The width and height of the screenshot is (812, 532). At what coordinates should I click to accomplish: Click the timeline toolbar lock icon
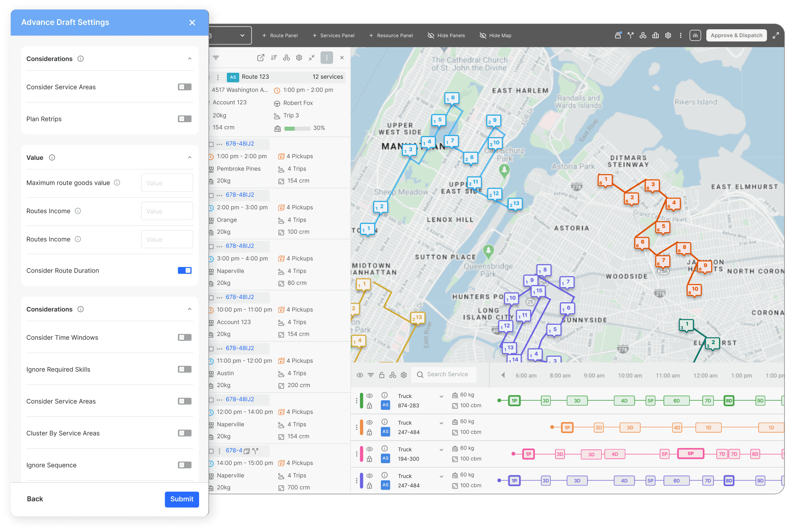382,375
